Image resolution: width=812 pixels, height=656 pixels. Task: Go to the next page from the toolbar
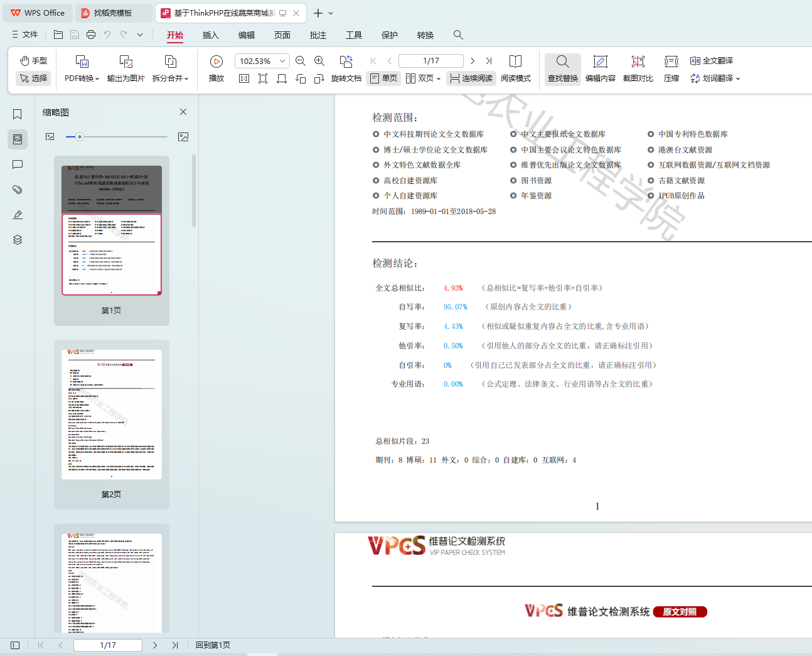473,61
